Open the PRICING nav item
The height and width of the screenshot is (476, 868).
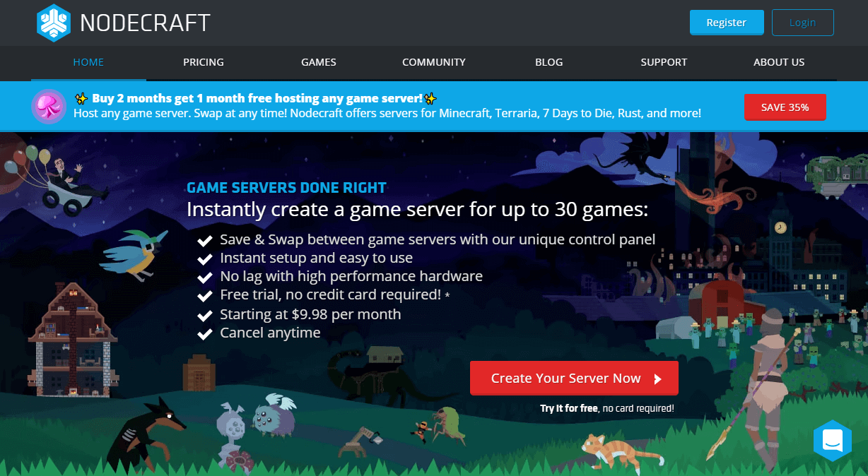[204, 62]
